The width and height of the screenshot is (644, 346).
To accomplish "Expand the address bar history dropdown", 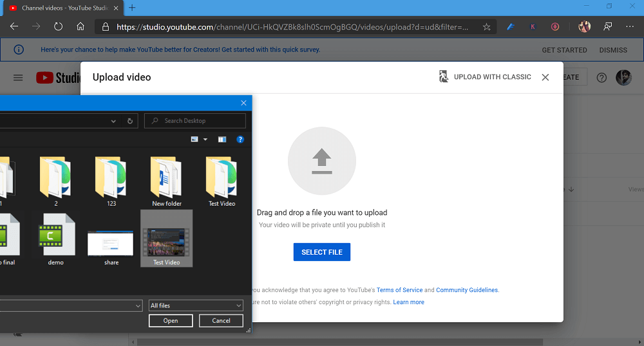I will (x=113, y=121).
